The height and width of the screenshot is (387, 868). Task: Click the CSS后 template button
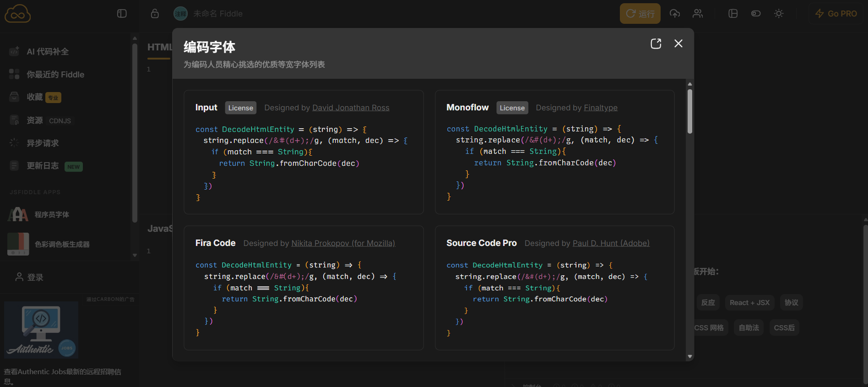(784, 328)
